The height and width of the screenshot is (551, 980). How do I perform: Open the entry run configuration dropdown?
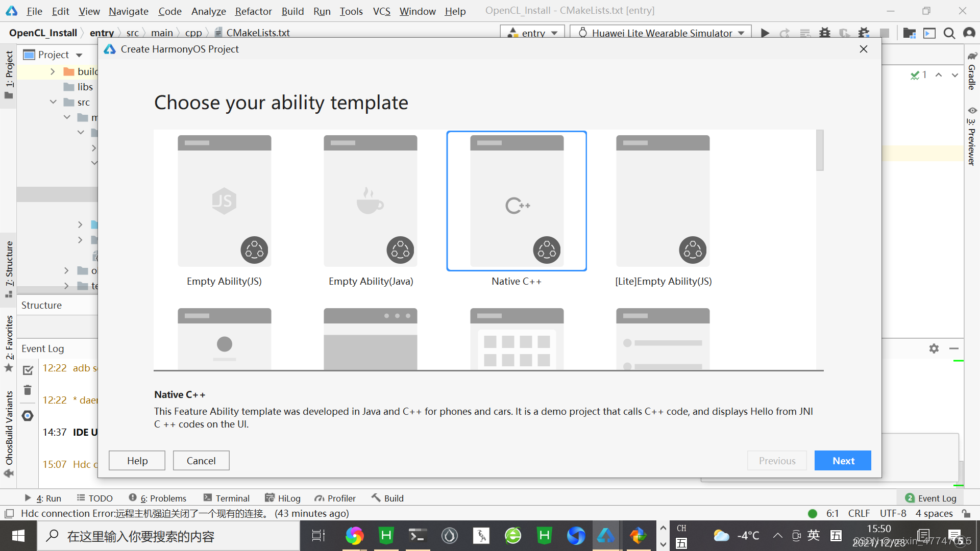click(x=532, y=33)
